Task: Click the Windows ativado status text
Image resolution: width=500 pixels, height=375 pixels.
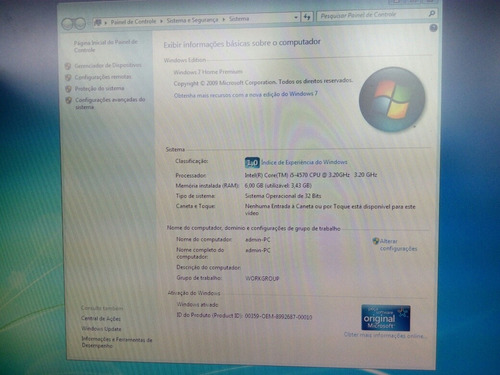Action: (197, 304)
